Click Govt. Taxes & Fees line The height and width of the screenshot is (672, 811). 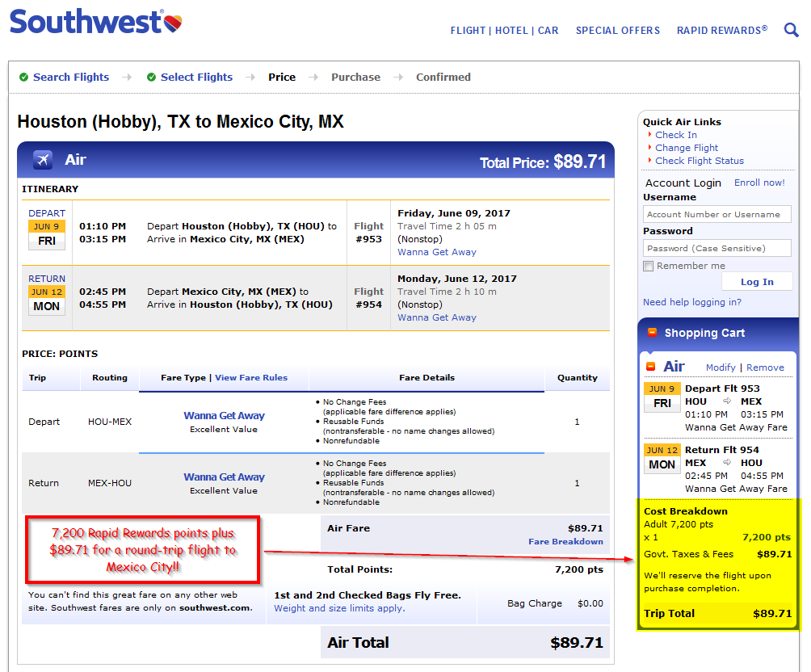pyautogui.click(x=718, y=555)
